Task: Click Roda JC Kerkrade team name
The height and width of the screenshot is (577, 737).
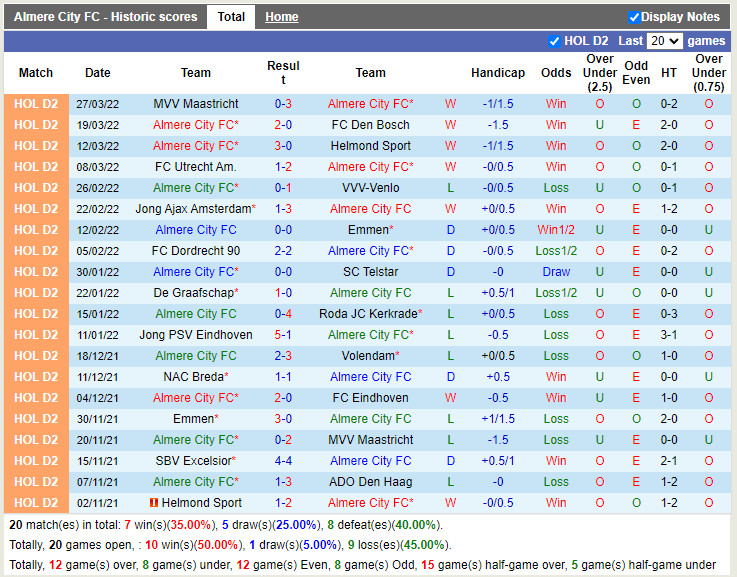Action: click(x=368, y=314)
